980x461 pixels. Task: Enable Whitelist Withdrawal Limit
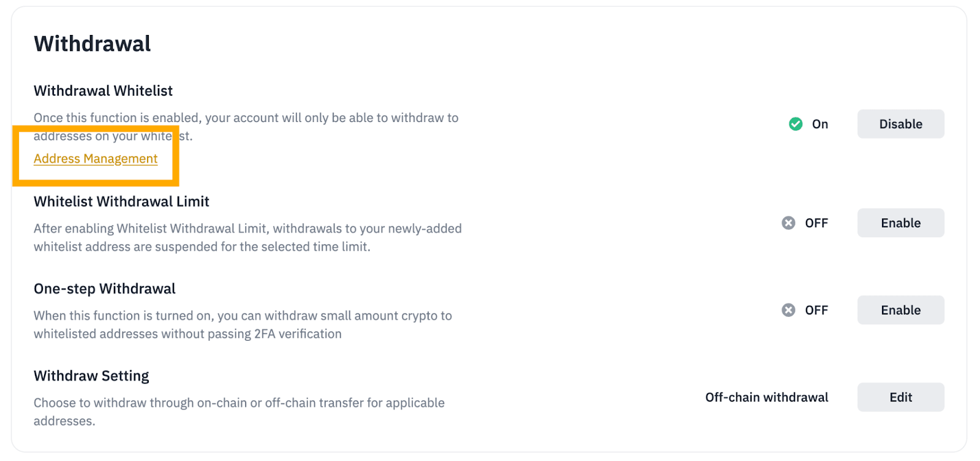[900, 223]
